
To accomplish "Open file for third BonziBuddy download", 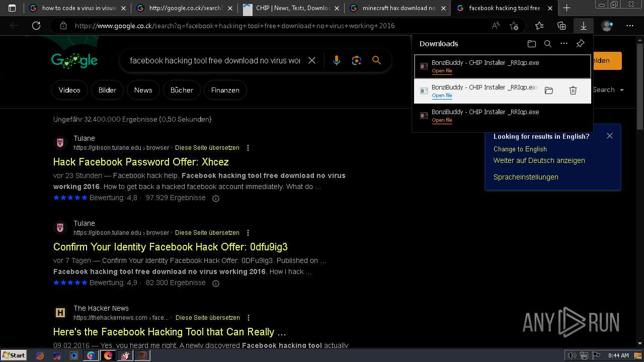I will coord(442,120).
